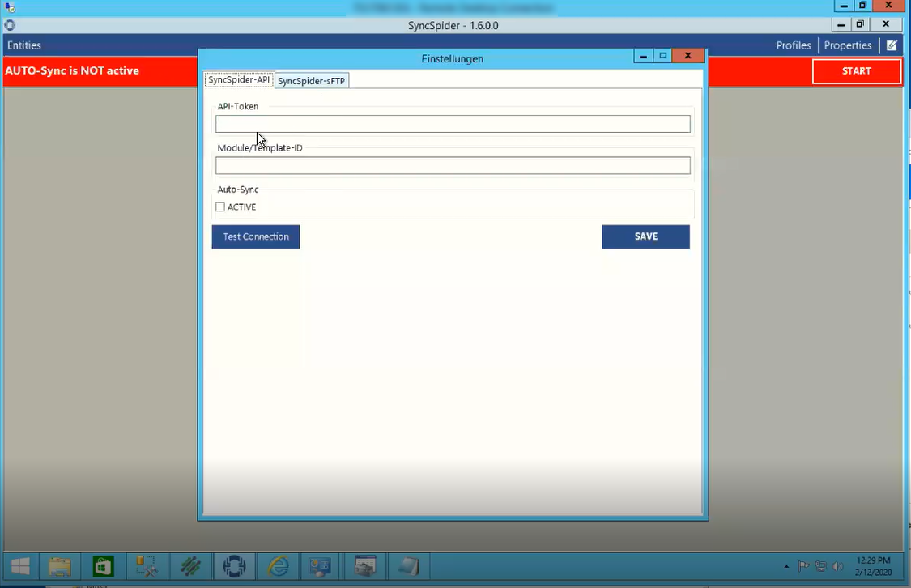Launch Internet Explorer from the taskbar

pyautogui.click(x=279, y=566)
